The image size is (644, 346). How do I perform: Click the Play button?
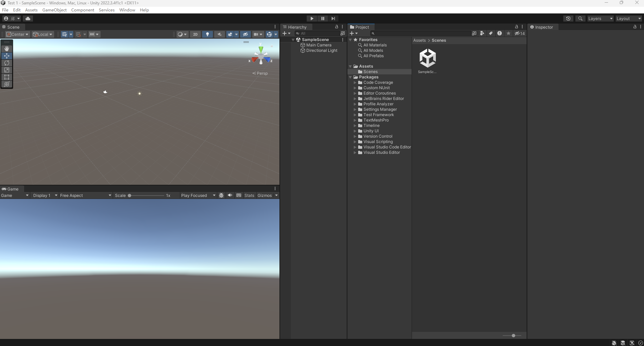point(312,19)
